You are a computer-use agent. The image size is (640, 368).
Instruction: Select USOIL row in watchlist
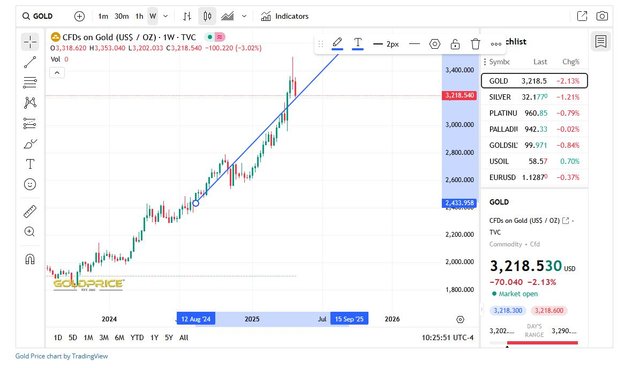pos(534,161)
